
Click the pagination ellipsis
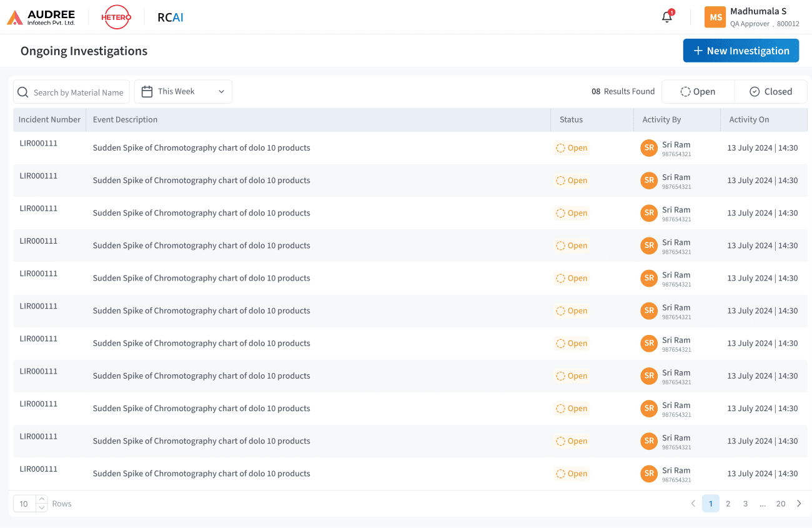pos(763,504)
